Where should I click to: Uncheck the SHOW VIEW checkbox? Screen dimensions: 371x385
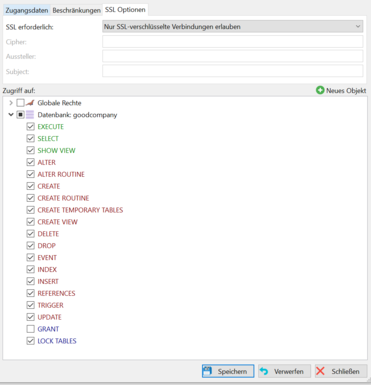(30, 150)
